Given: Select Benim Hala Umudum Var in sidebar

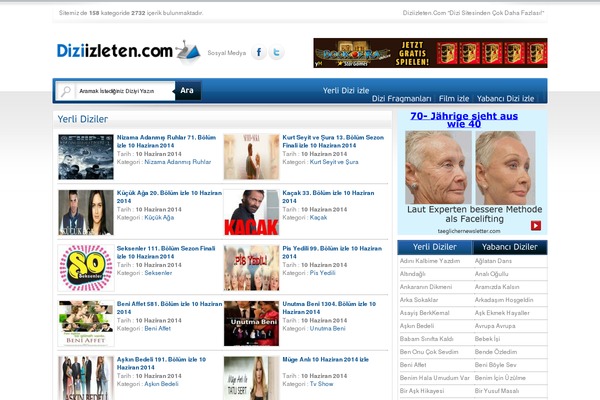Looking at the screenshot, I should point(434,378).
